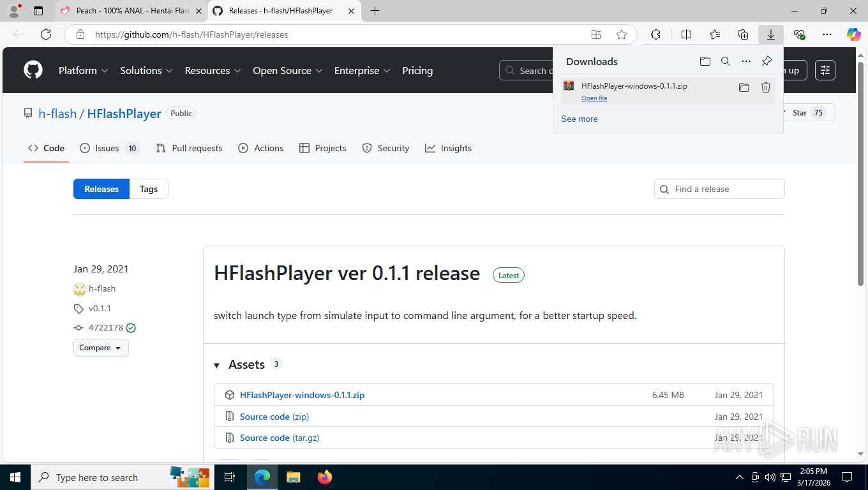Viewport: 868px width, 490px height.
Task: Click See more in Downloads panel
Action: 580,119
